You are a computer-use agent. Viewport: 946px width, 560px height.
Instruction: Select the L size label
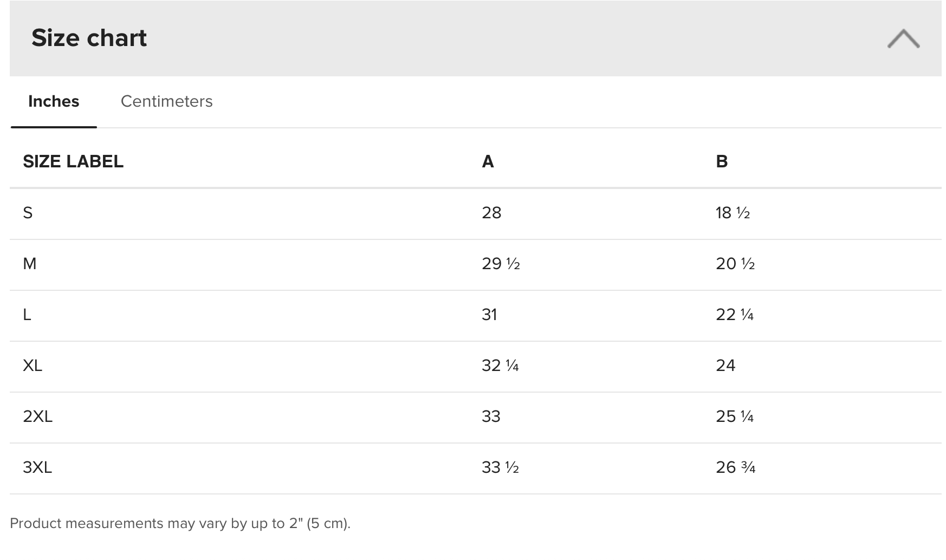pyautogui.click(x=27, y=315)
